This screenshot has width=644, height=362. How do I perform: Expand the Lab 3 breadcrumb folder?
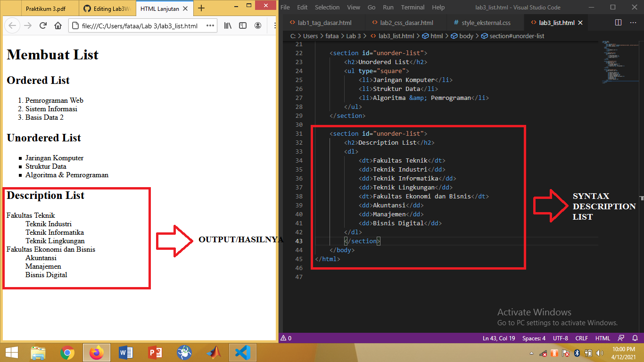pos(354,36)
